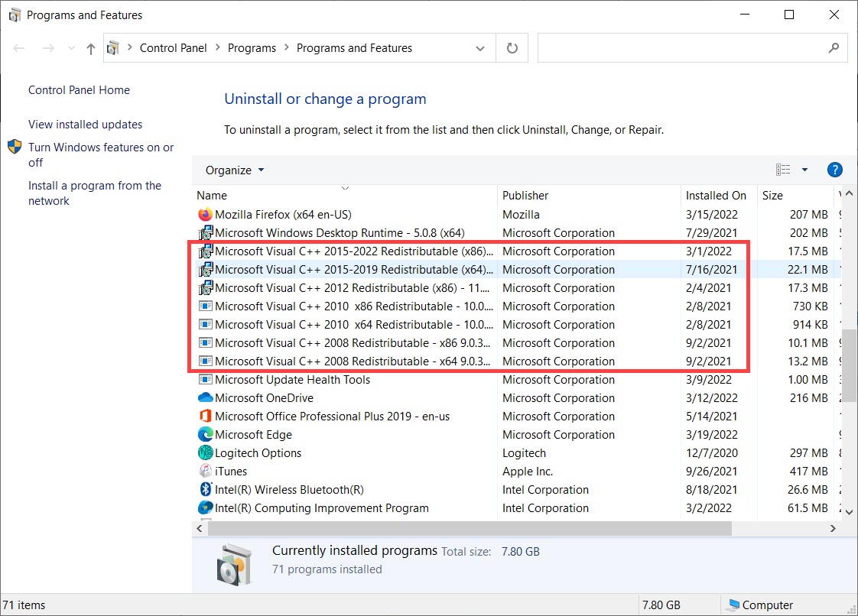Open the View installed updates link
Viewport: 858px width, 616px height.
[84, 124]
